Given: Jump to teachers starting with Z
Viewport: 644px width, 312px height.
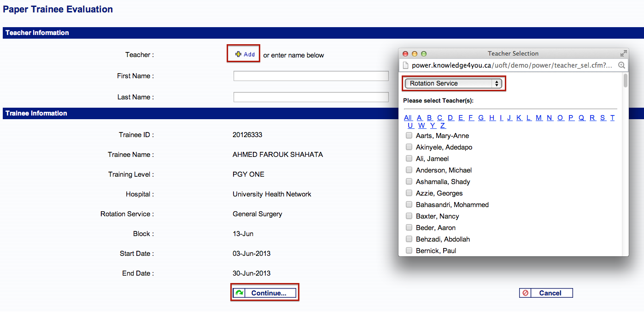Looking at the screenshot, I should point(443,126).
